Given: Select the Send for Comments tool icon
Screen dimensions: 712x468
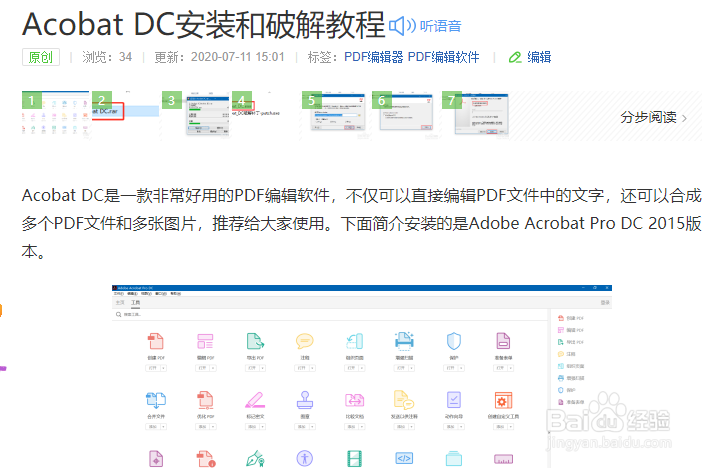Looking at the screenshot, I should [x=404, y=400].
